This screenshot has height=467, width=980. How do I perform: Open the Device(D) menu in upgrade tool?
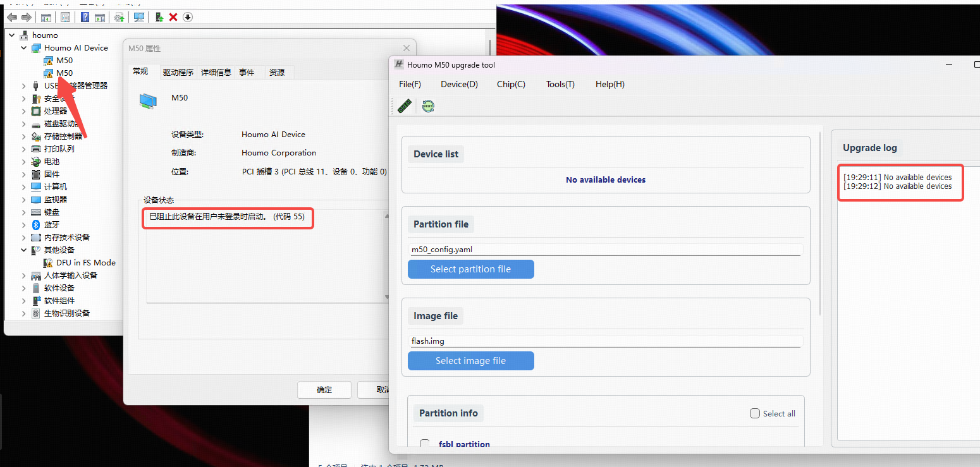click(x=459, y=84)
